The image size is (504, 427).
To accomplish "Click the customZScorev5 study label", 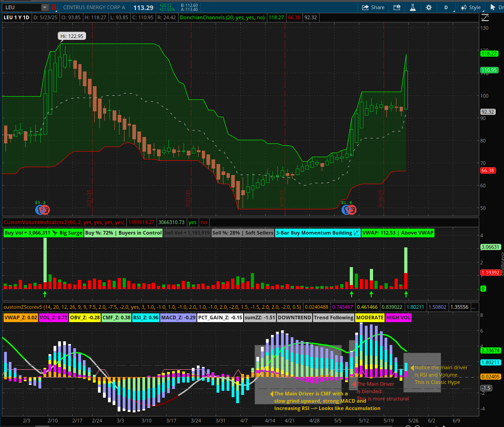I will pos(152,307).
